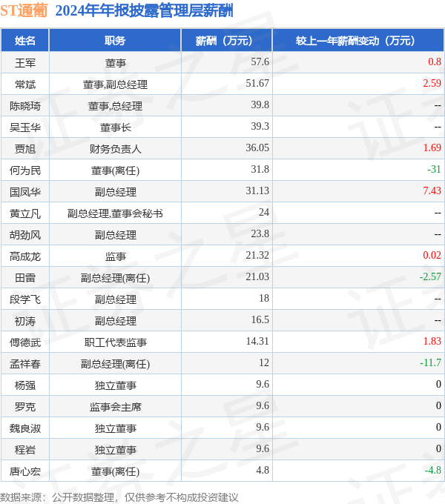The image size is (445, 504).
Task: Select the name 黄立凡
Action: click(x=25, y=213)
